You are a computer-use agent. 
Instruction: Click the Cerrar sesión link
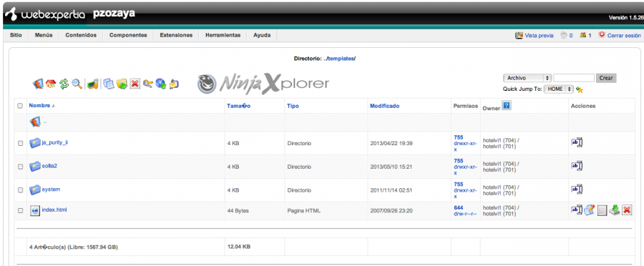pos(624,36)
